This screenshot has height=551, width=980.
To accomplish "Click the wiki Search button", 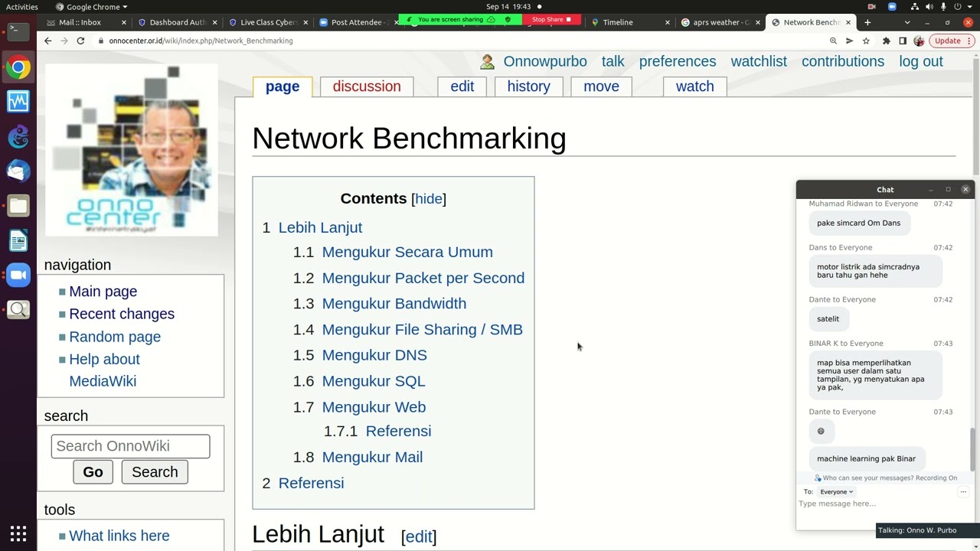I will click(x=155, y=472).
